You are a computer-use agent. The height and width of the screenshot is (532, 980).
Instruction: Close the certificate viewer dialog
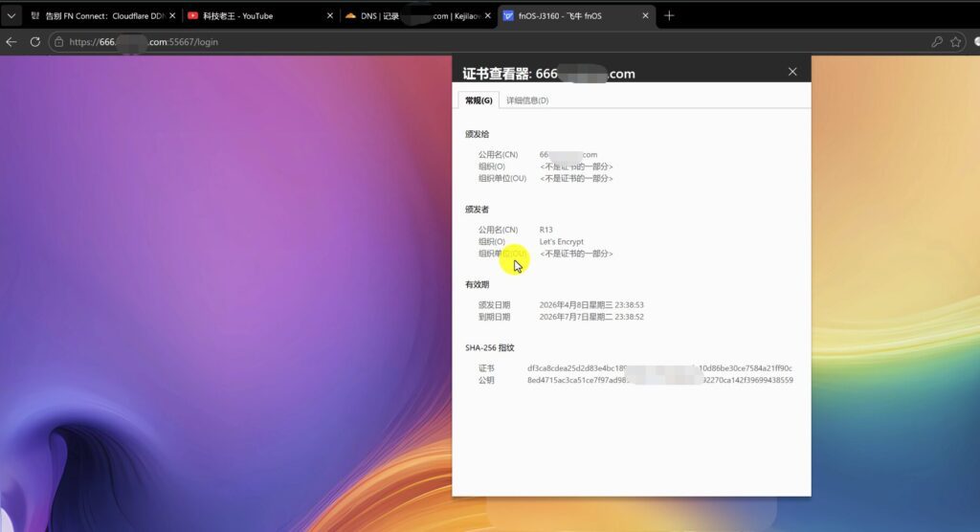click(792, 72)
